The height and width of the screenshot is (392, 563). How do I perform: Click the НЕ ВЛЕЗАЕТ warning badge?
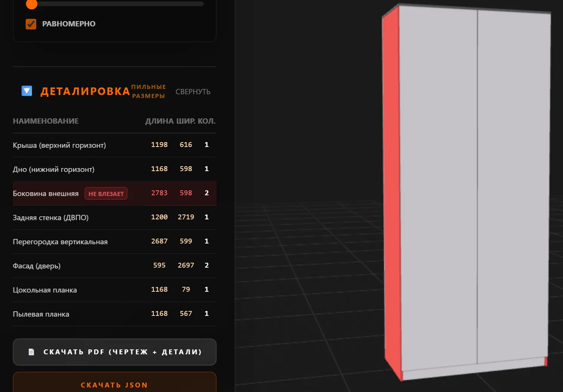click(x=106, y=194)
